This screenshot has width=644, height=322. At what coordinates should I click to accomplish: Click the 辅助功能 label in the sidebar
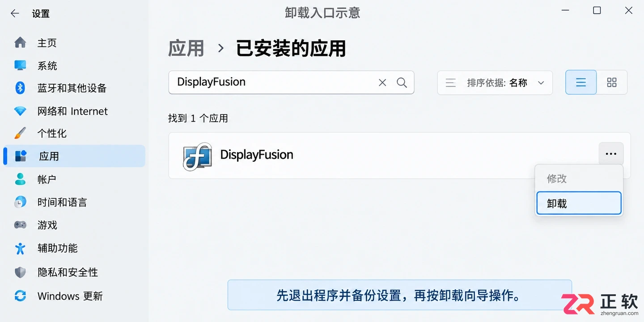click(57, 248)
